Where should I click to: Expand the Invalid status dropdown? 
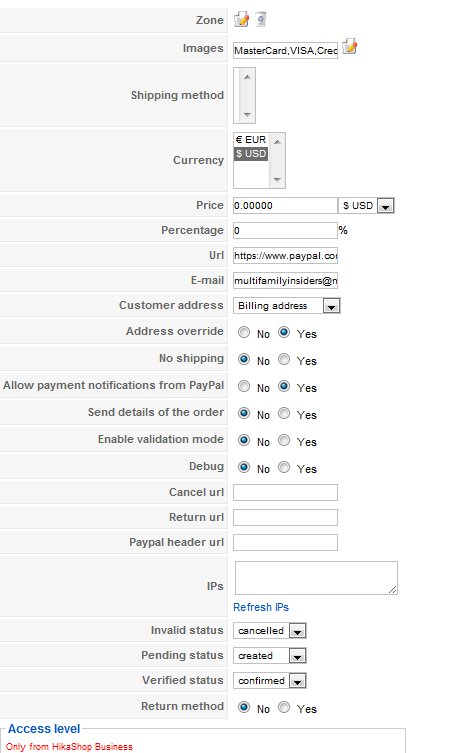click(x=269, y=631)
